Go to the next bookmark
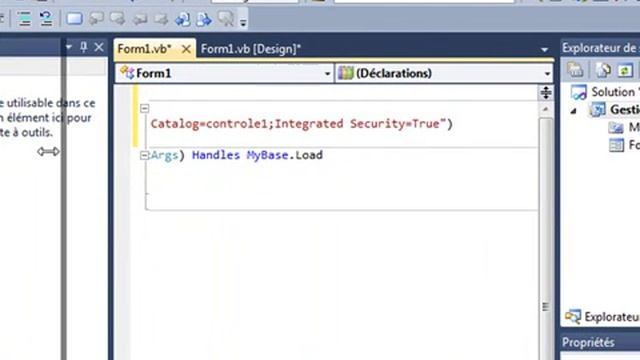 118,18
